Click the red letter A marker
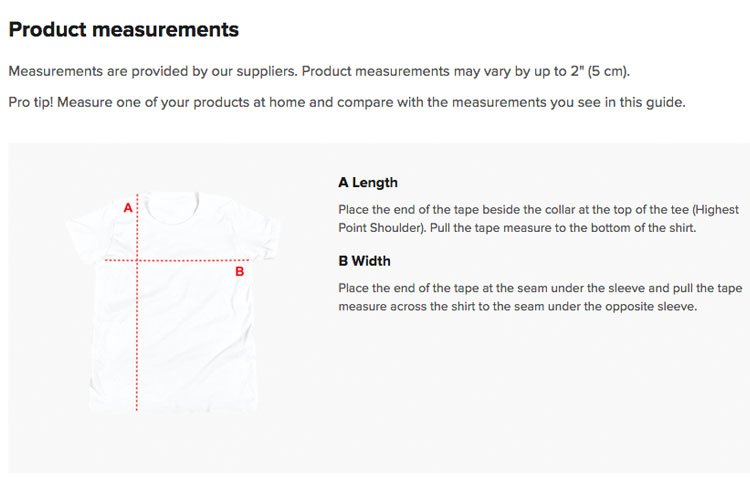 [128, 208]
